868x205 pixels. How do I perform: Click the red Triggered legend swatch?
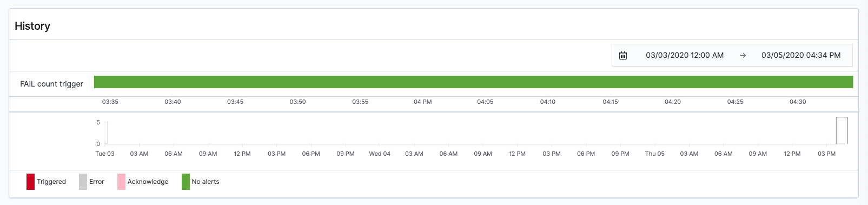point(30,182)
